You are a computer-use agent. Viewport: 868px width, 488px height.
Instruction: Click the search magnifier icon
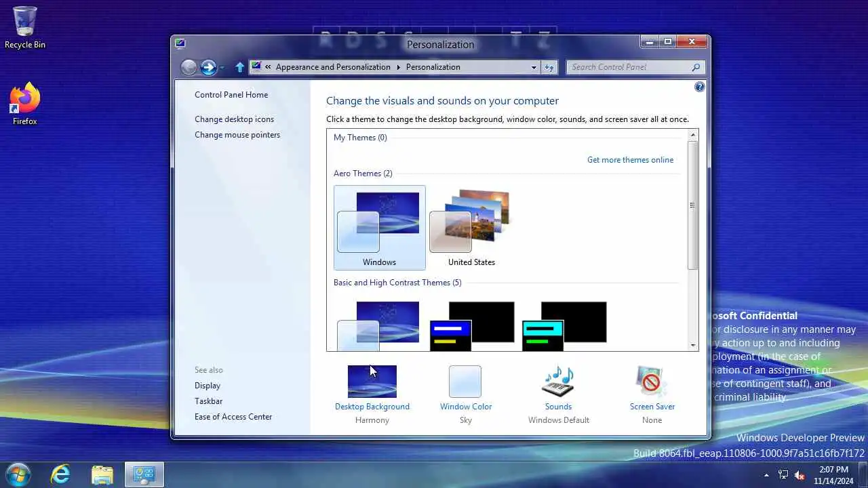pos(696,67)
